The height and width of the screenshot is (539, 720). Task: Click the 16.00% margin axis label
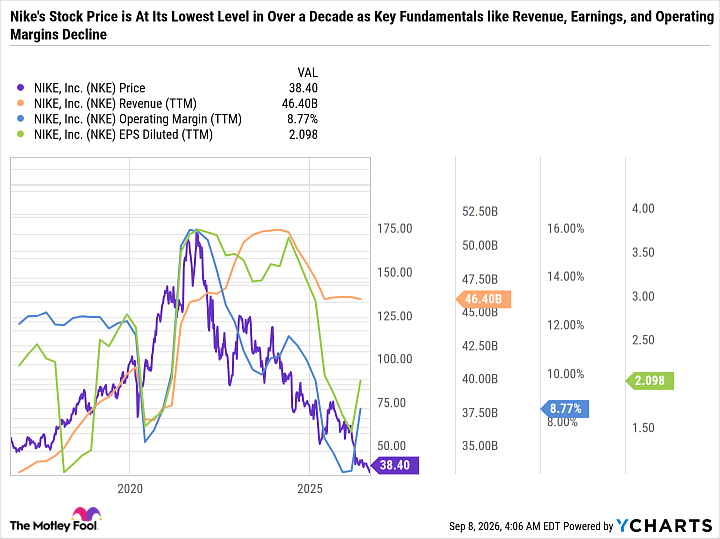coord(565,229)
